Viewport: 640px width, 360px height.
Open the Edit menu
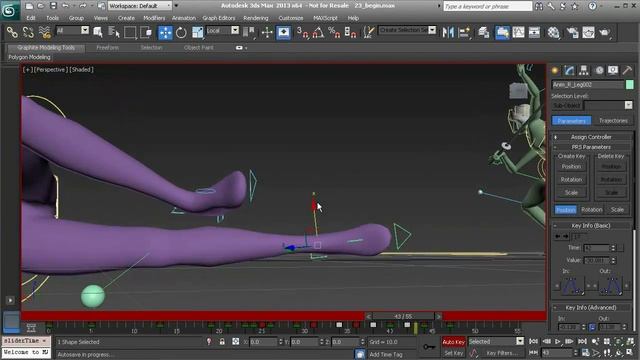tap(31, 18)
